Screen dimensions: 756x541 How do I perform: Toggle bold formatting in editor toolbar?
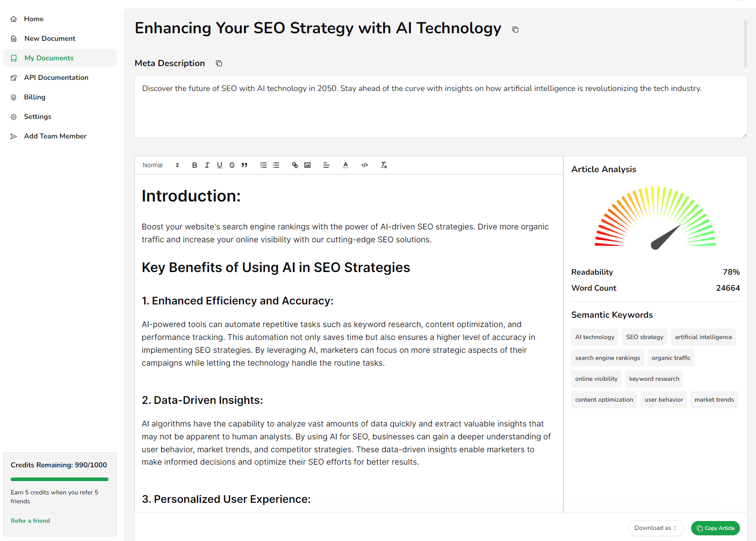coord(194,165)
